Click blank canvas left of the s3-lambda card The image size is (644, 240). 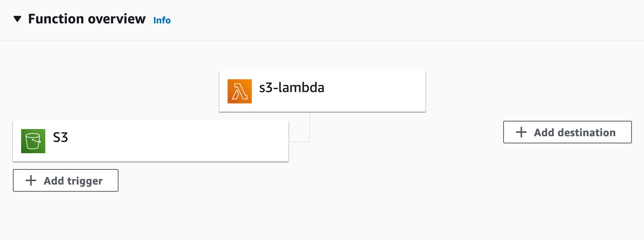click(113, 83)
